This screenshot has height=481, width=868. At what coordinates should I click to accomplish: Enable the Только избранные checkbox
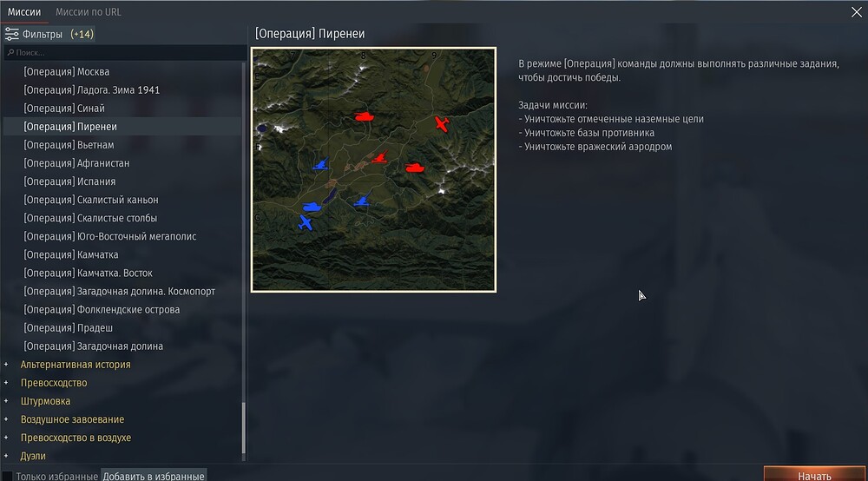coord(8,476)
